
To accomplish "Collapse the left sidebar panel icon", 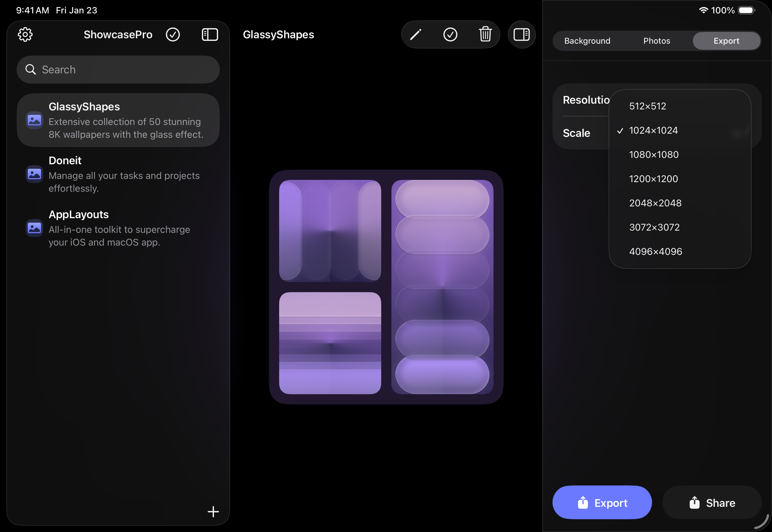I will (x=210, y=35).
